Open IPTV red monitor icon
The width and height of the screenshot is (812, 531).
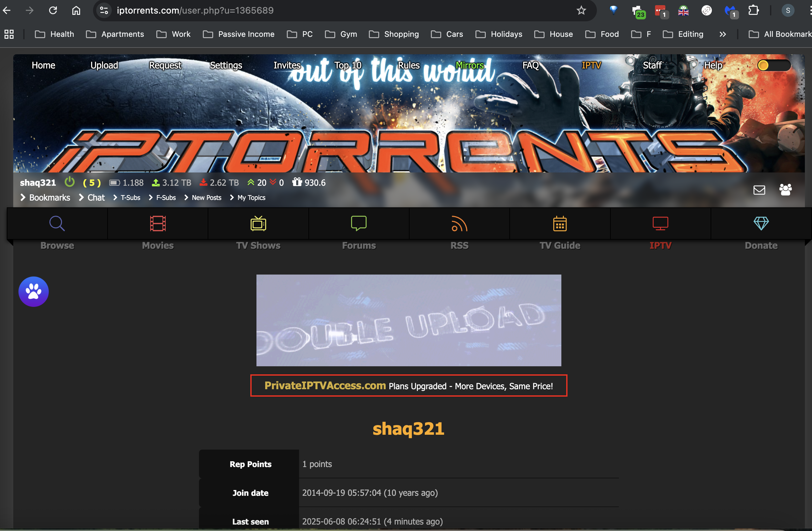pyautogui.click(x=660, y=224)
